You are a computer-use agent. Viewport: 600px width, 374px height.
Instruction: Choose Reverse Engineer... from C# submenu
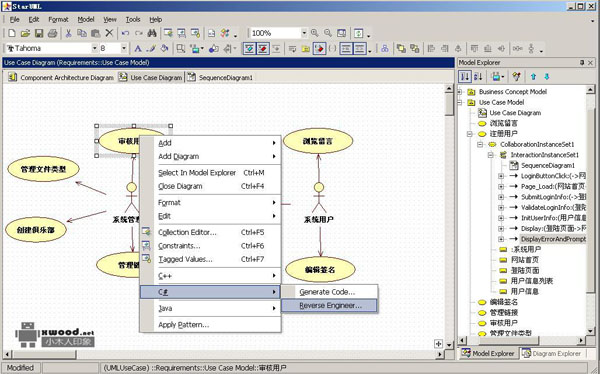point(329,305)
